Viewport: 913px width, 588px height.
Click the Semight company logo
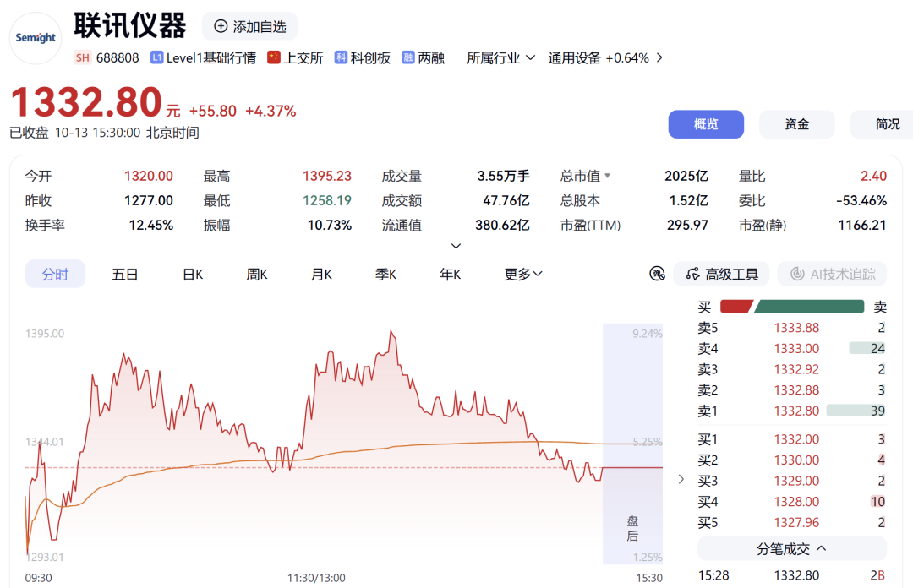[x=36, y=38]
